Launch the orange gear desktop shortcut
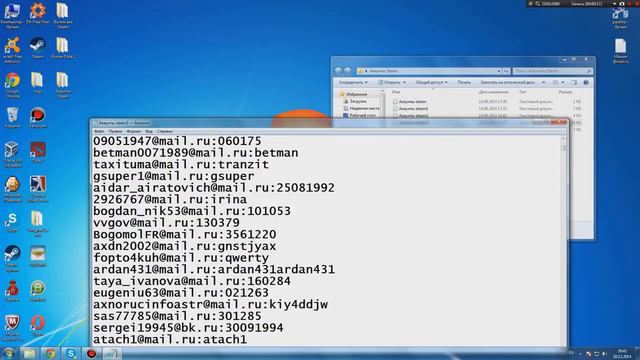This screenshot has height=360, width=640. coord(38,13)
